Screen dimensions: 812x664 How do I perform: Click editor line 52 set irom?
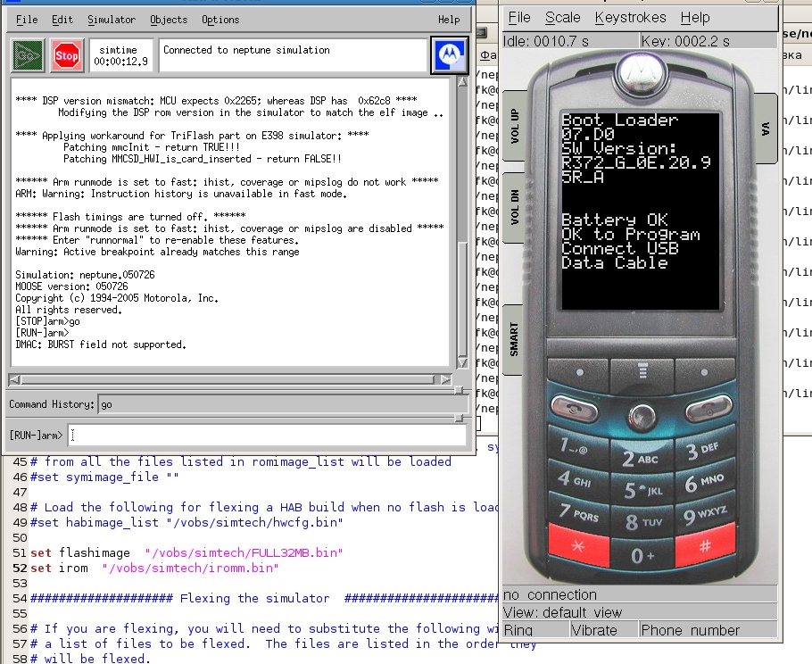point(154,568)
